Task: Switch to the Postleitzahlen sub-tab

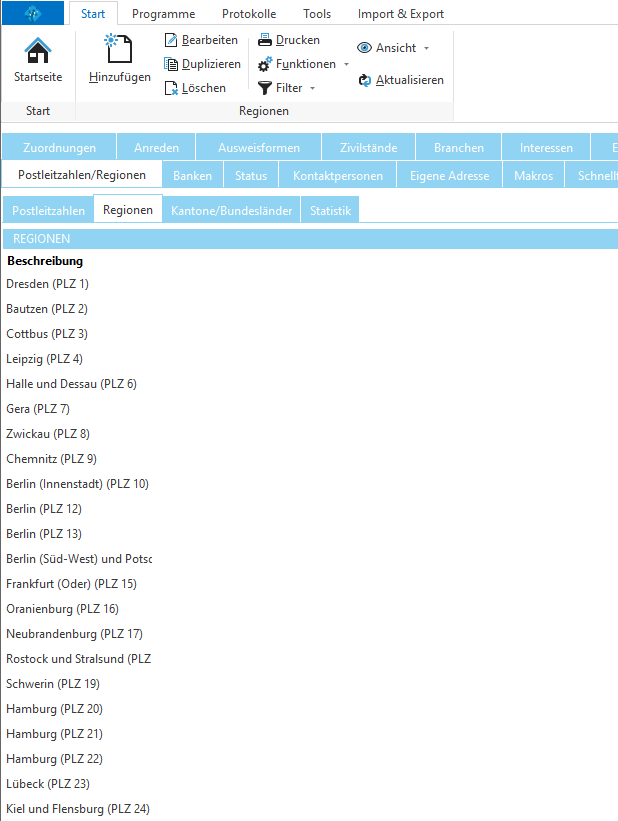Action: tap(48, 211)
